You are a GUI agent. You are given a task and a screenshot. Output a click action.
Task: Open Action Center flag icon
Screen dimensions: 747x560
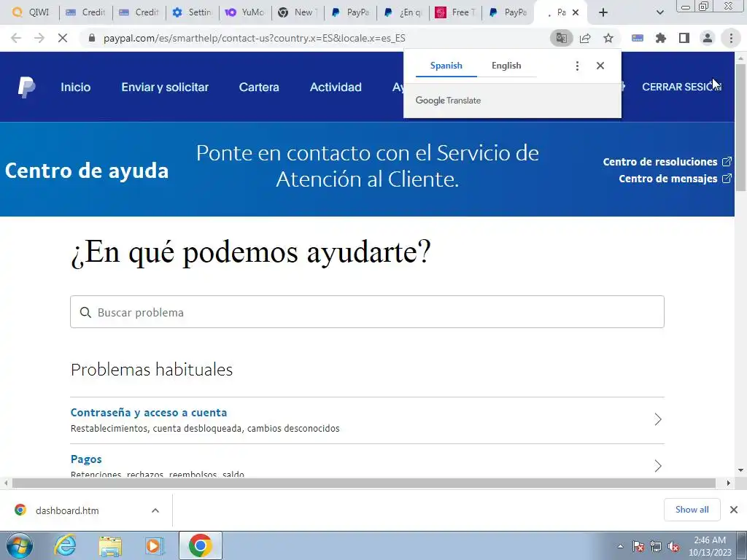click(638, 547)
